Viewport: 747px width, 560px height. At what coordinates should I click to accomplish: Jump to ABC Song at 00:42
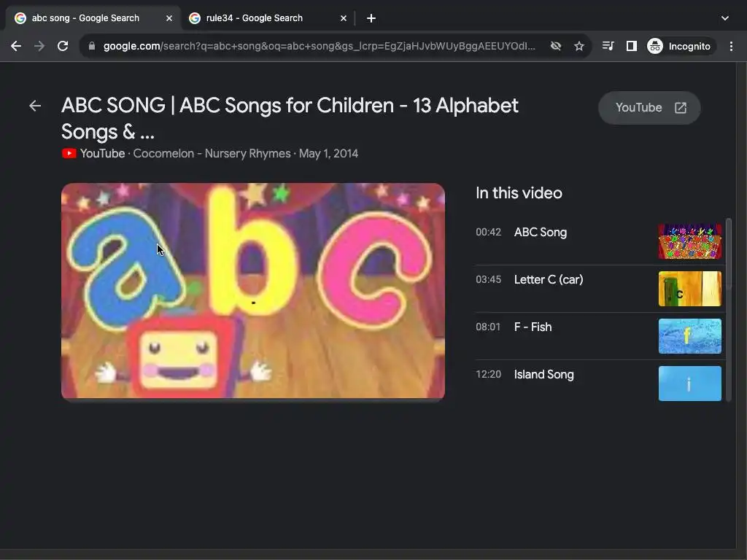[540, 233]
